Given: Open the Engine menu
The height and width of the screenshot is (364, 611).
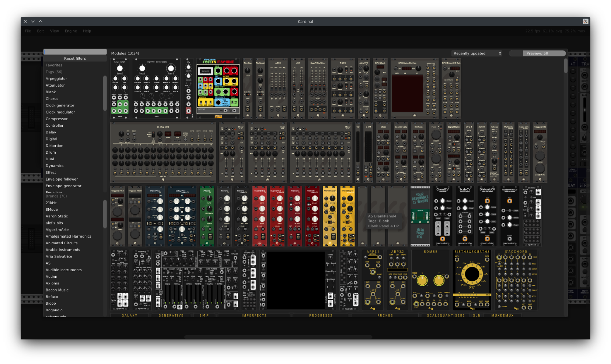Looking at the screenshot, I should click(71, 31).
